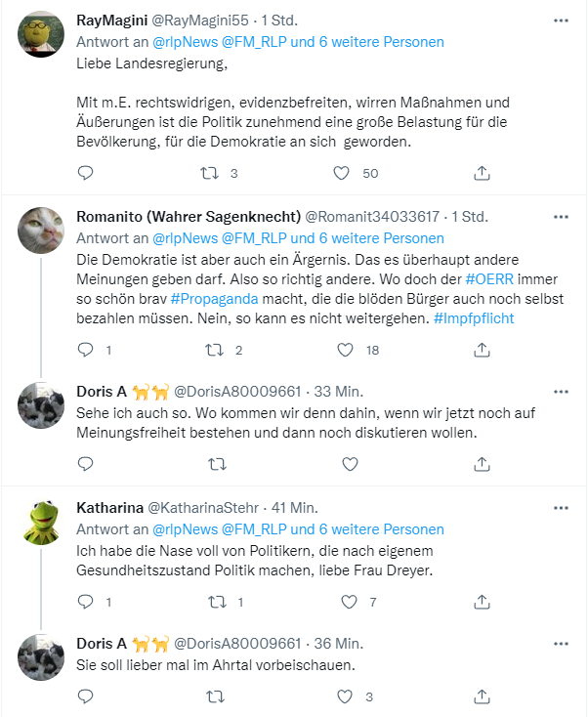588x717 pixels.
Task: Share Doris A's Ahrtal tweet
Action: [482, 696]
